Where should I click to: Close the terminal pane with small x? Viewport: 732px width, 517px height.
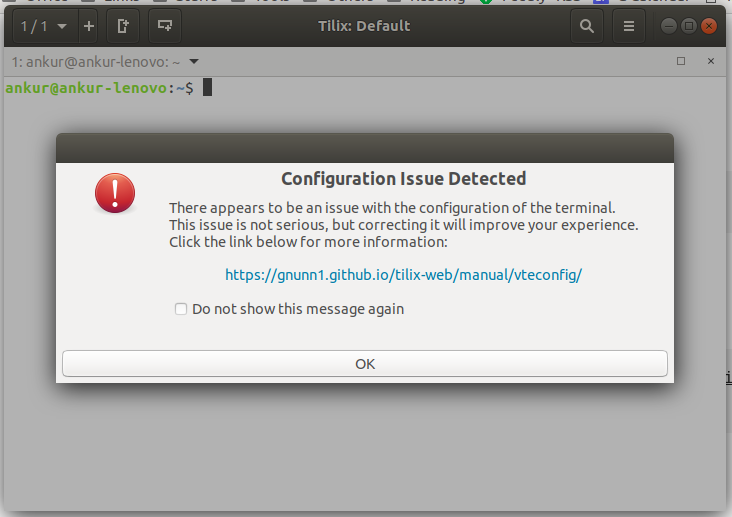pyautogui.click(x=711, y=61)
